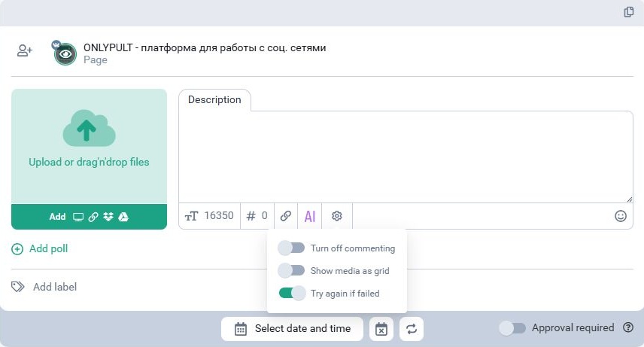644x347 pixels.
Task: Click the hashtag counter icon
Action: [251, 216]
